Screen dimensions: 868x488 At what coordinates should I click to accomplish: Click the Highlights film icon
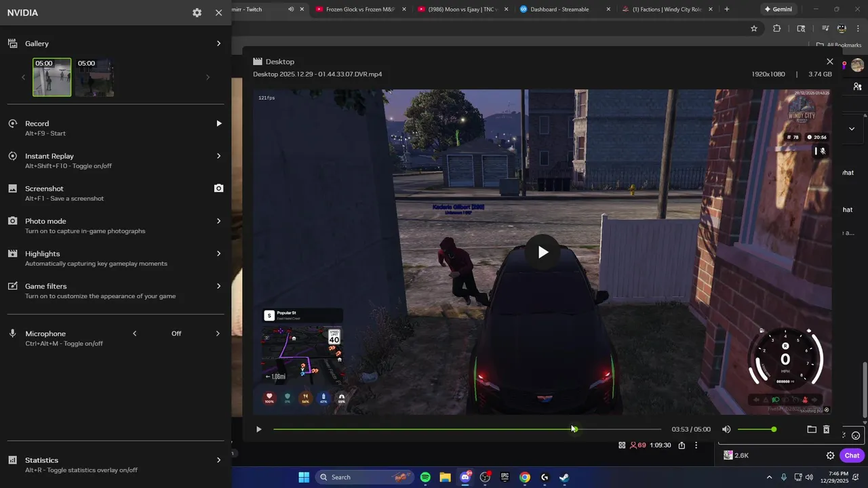[12, 253]
